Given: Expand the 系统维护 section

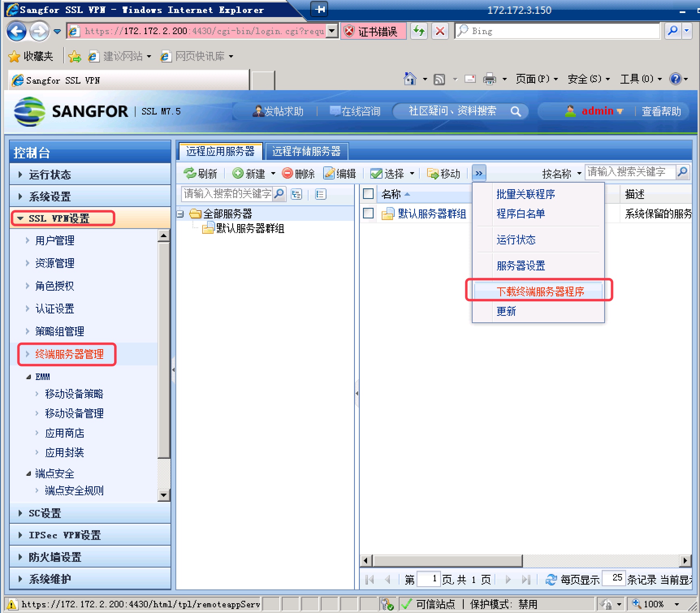Looking at the screenshot, I should coord(90,579).
